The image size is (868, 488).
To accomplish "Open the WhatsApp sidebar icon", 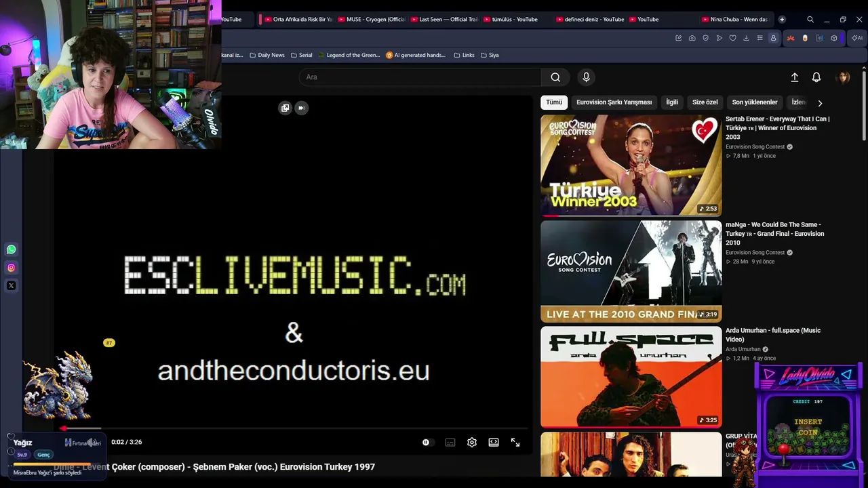I will click(11, 249).
